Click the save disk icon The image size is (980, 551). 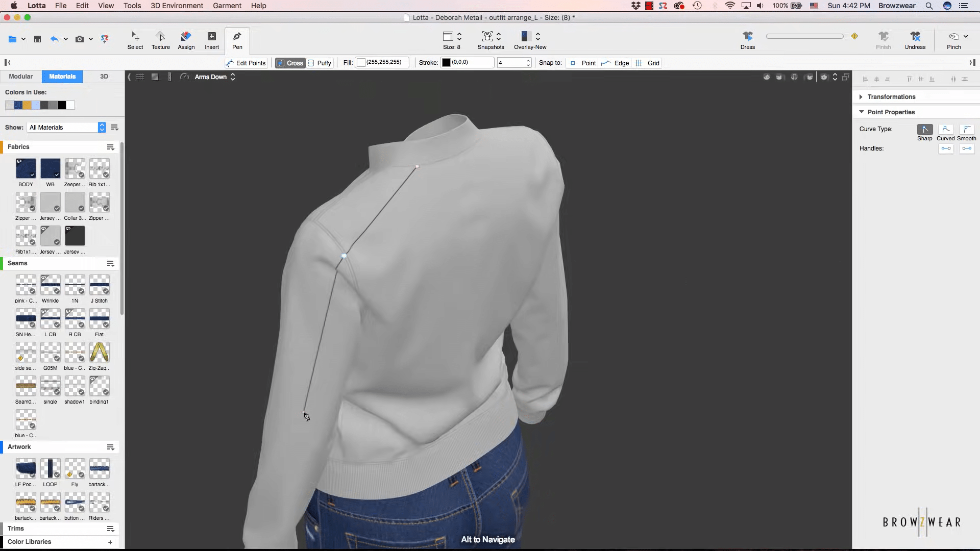click(x=37, y=39)
